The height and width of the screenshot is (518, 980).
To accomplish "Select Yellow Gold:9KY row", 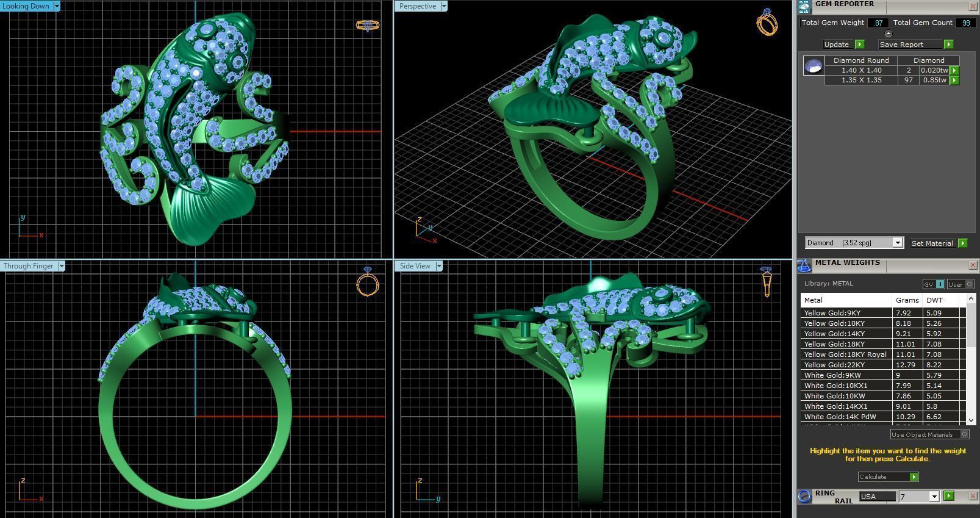I will pos(883,313).
